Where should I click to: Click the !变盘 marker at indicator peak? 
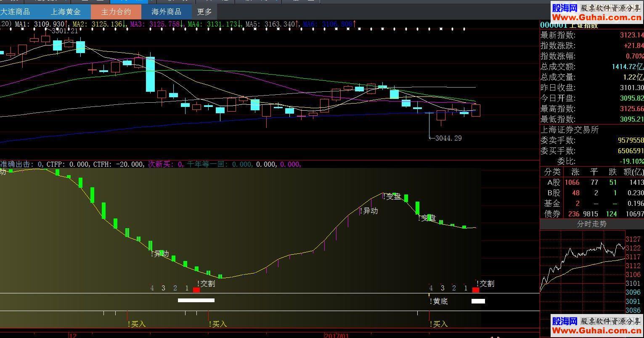(393, 197)
